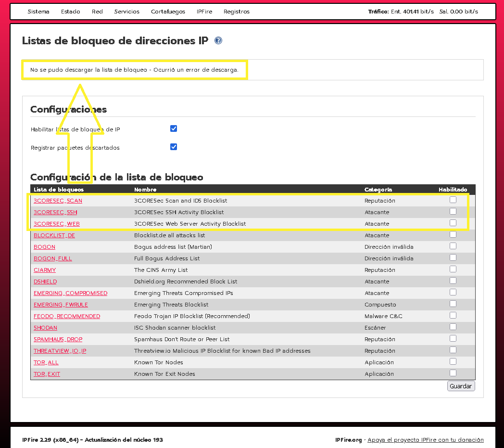Click 'Feodo Trojan IP Blocklist (Recommended)' name

pos(192,317)
